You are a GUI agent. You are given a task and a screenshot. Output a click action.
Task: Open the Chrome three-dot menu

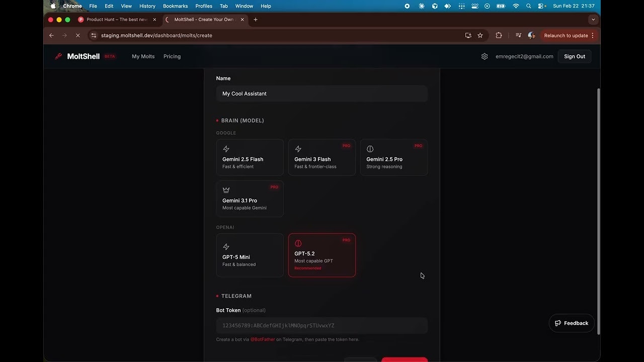[x=593, y=36]
